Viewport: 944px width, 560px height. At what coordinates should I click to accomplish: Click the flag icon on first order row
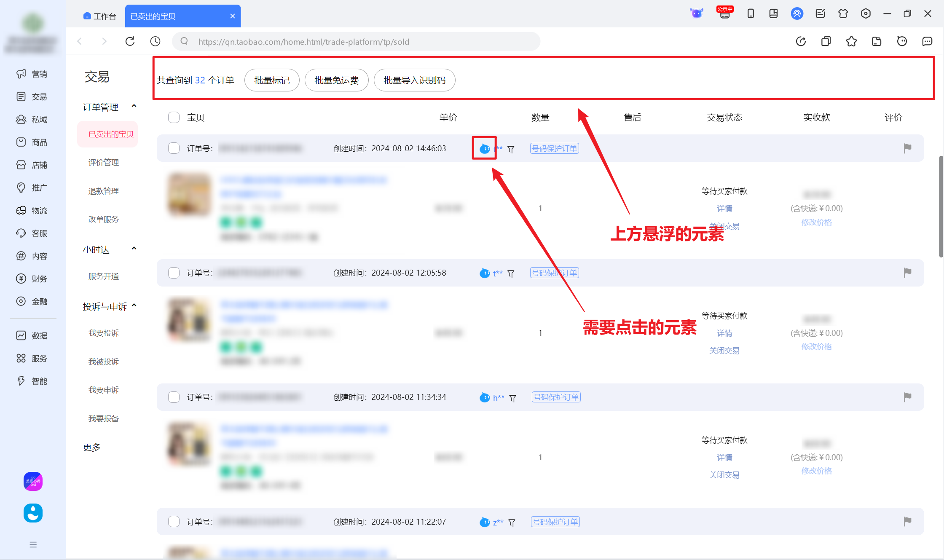[907, 148]
